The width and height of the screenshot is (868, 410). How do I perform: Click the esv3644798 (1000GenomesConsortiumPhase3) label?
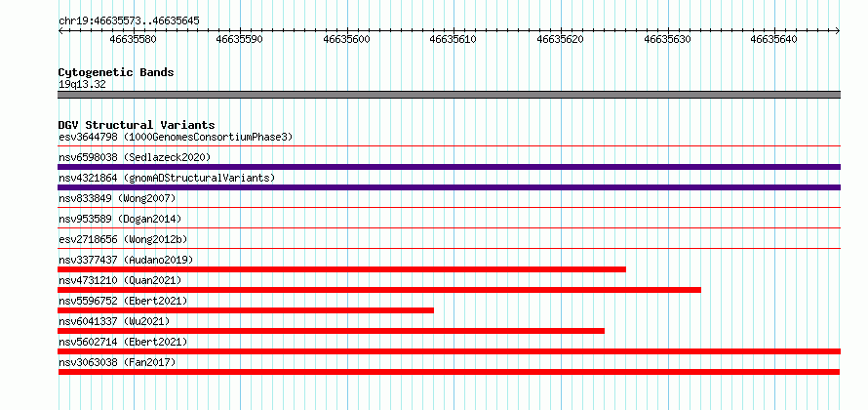point(176,137)
